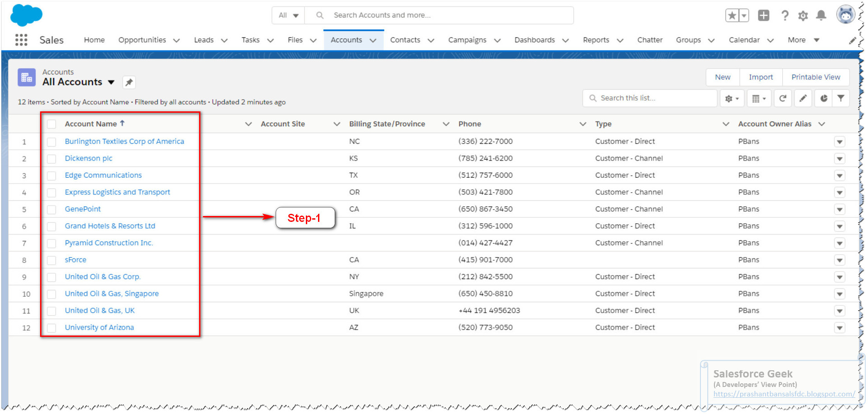Open the App Launcher grid icon

21,40
